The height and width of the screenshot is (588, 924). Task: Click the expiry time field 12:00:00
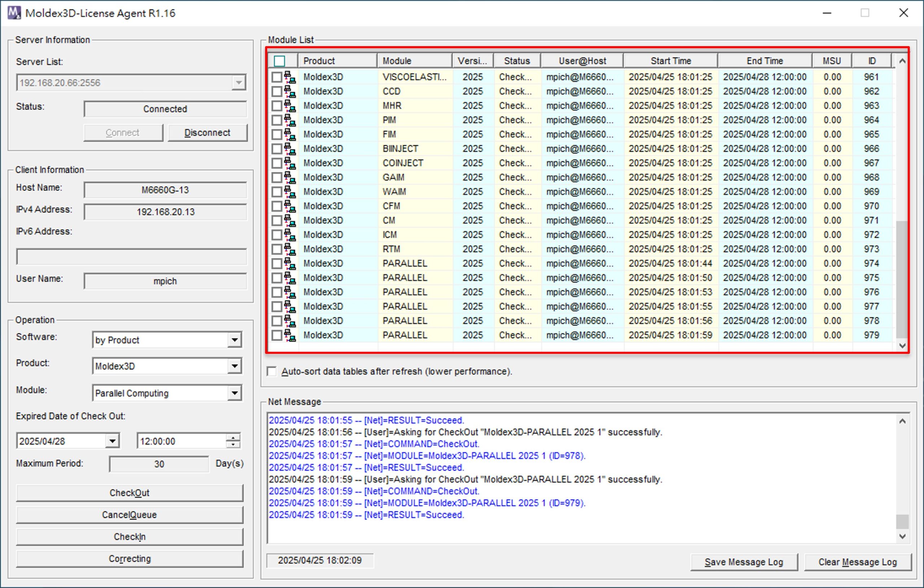181,441
